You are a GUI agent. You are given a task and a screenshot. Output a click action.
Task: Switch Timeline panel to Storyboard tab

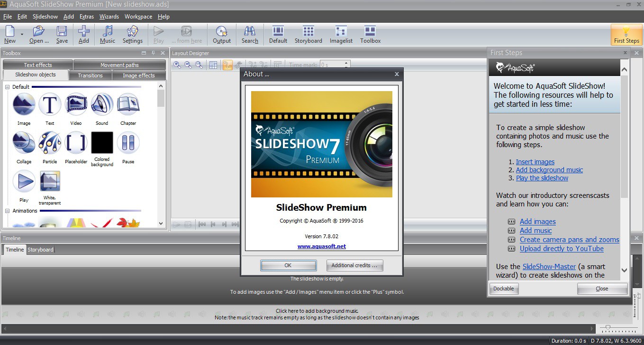(40, 250)
